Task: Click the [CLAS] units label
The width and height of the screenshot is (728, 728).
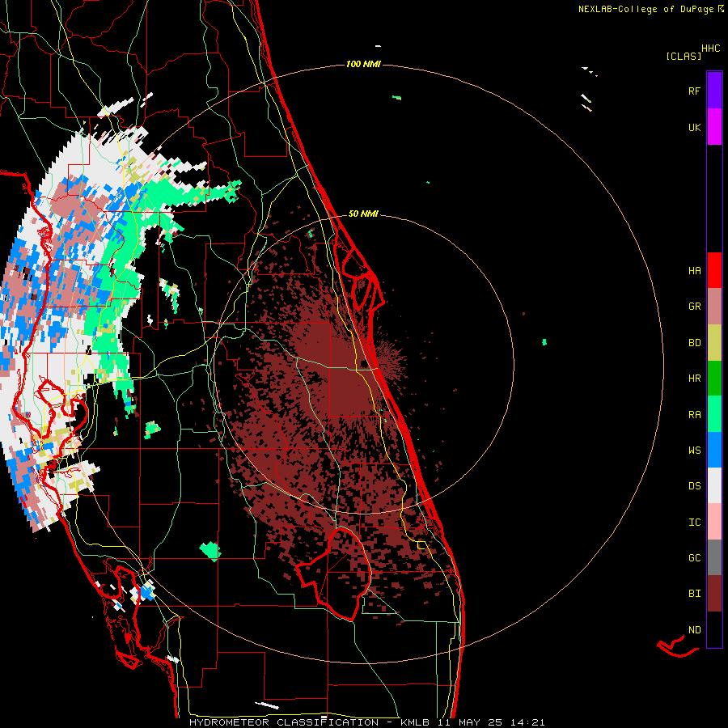Action: click(684, 56)
